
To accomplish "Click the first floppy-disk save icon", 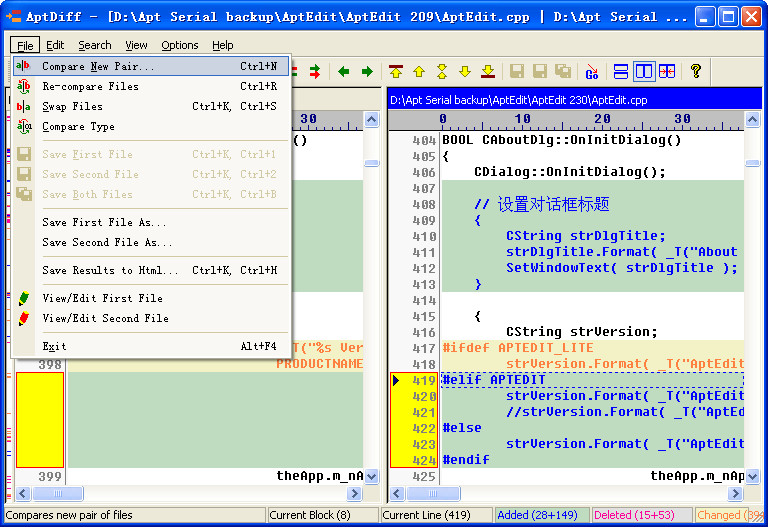I will coord(517,72).
